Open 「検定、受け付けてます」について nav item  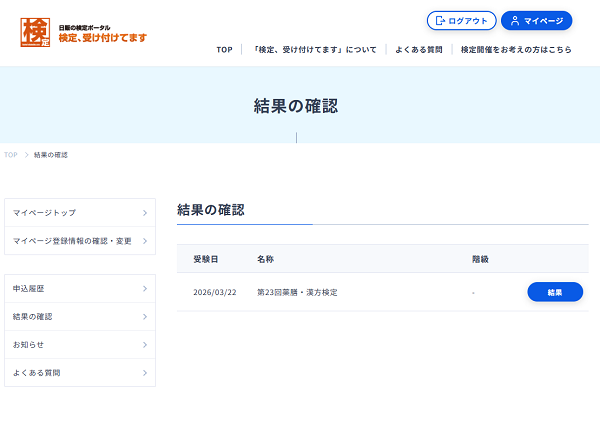point(314,49)
